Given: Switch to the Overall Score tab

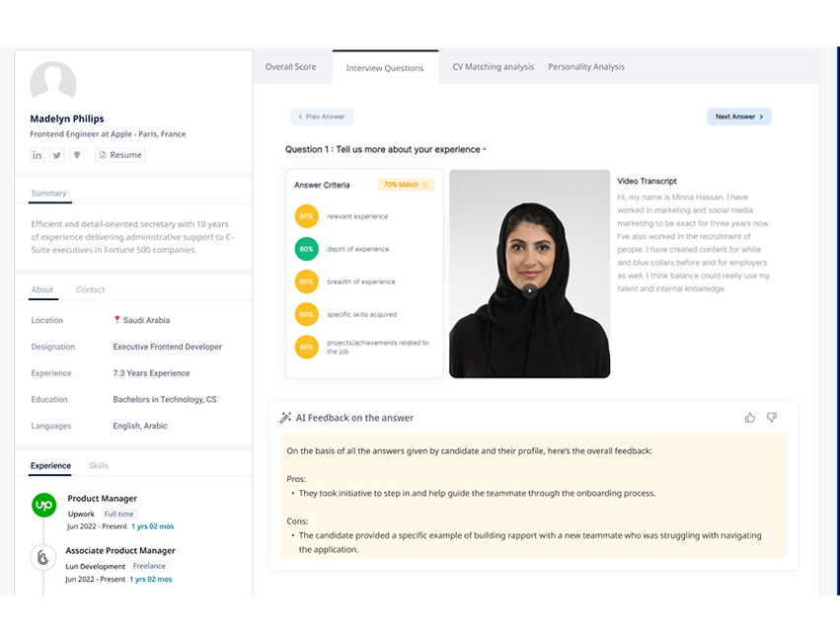Looking at the screenshot, I should [291, 67].
